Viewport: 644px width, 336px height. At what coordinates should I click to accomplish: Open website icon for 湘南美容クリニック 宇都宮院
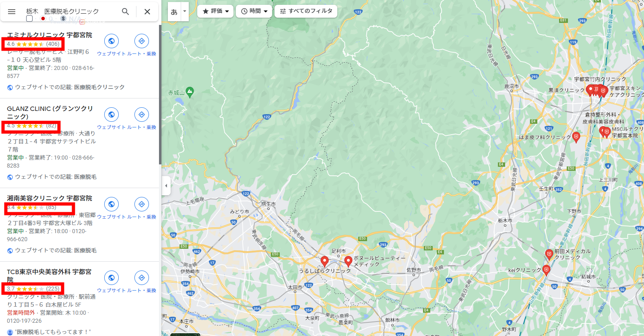point(111,204)
